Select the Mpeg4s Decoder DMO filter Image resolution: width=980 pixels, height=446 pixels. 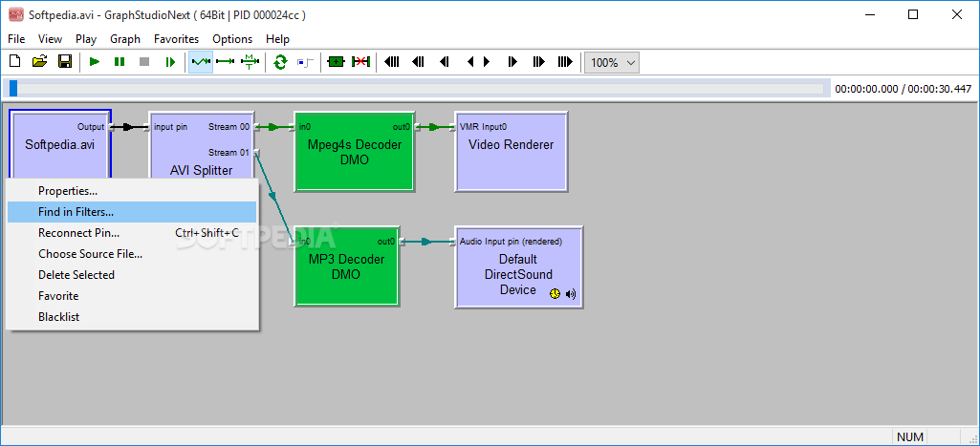[x=355, y=152]
